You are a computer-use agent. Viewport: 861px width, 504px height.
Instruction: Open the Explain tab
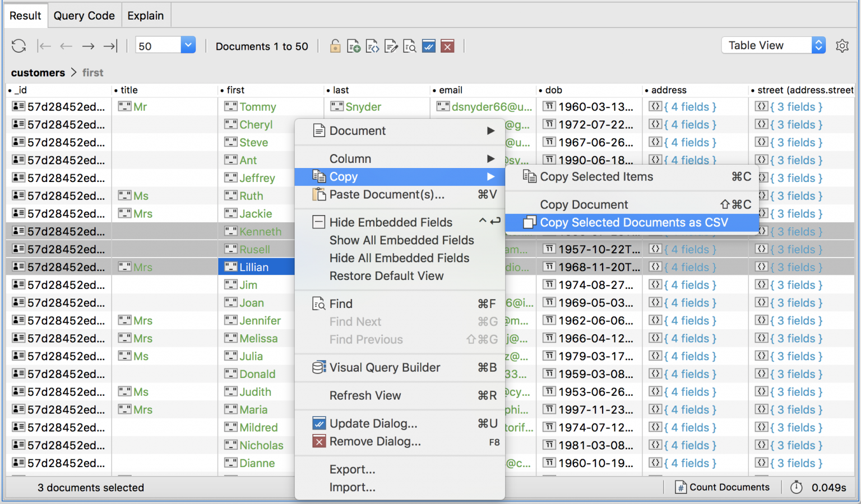(x=145, y=15)
